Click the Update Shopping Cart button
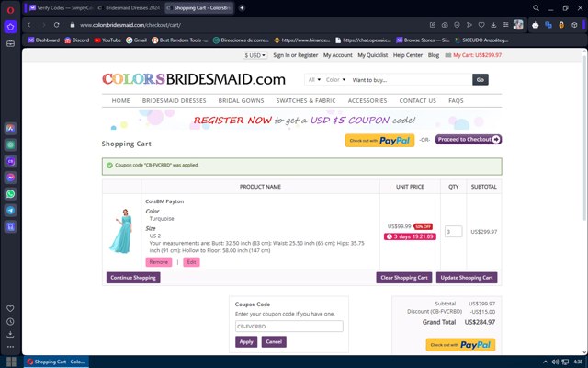This screenshot has height=368, width=588. [x=467, y=278]
